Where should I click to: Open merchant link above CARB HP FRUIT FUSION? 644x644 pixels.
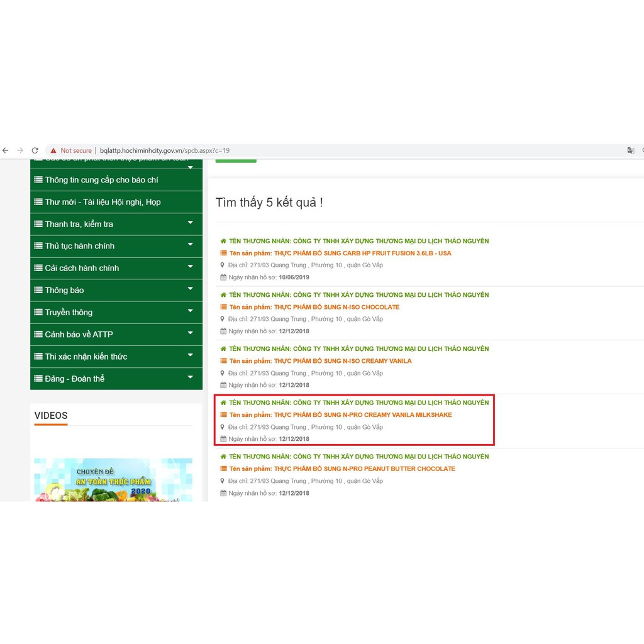coord(358,241)
